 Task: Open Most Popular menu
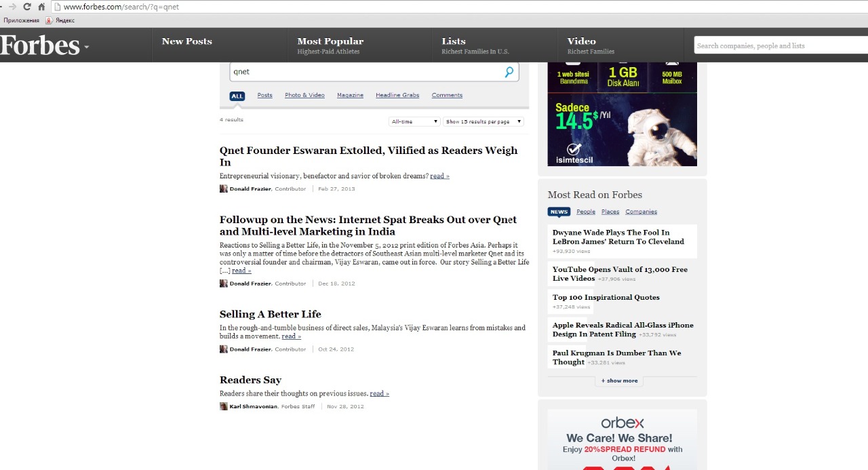click(x=330, y=41)
